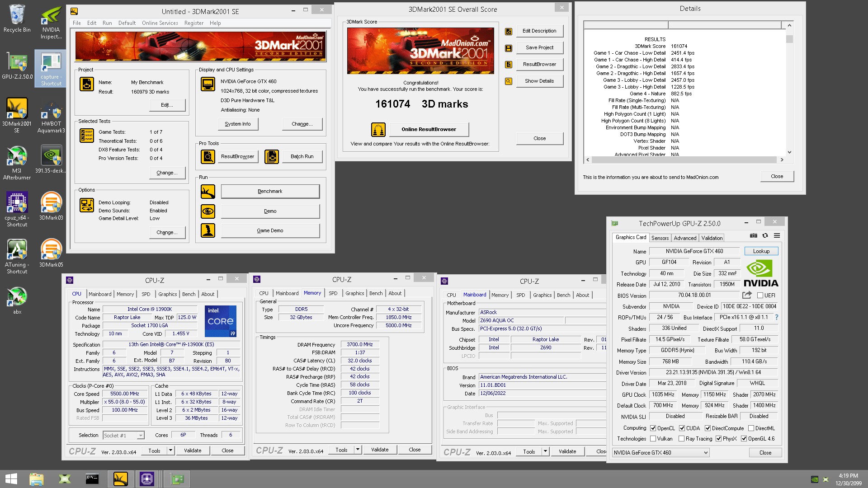Viewport: 868px width, 488px height.
Task: Click the Benchmark run icon in 3DMark2001
Action: [208, 192]
